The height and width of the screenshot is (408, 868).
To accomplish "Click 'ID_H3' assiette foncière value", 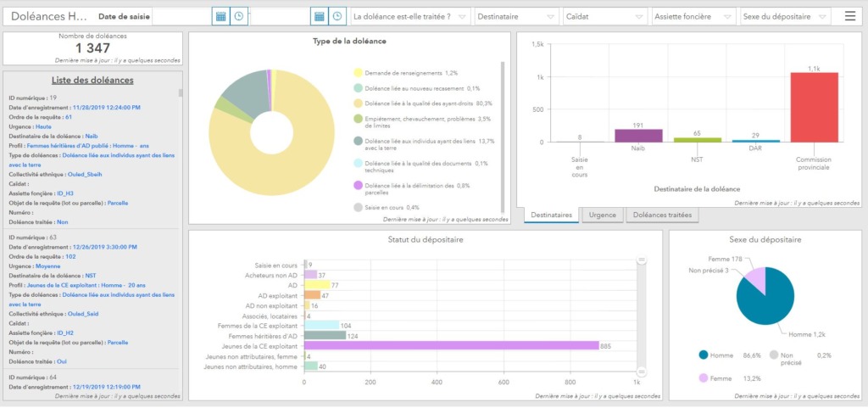I will click(x=64, y=193).
